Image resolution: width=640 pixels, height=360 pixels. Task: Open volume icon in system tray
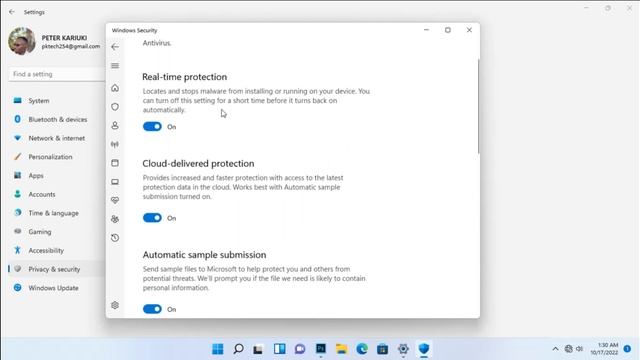580,349
